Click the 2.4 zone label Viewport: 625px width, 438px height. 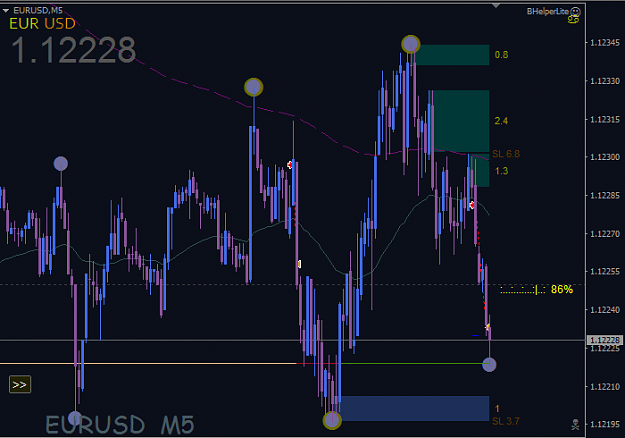[x=501, y=121]
